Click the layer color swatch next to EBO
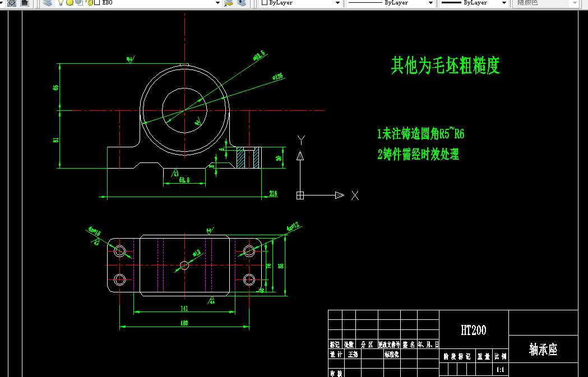This screenshot has height=377, width=588. coord(98,3)
